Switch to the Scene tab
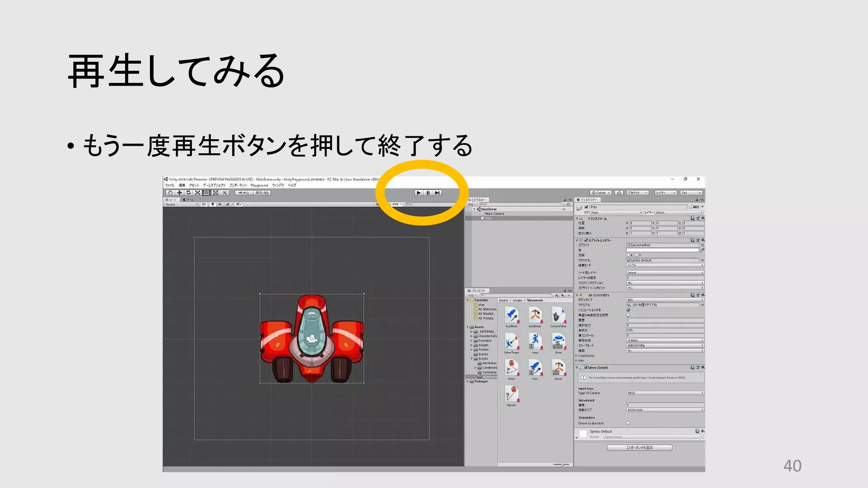 [172, 200]
